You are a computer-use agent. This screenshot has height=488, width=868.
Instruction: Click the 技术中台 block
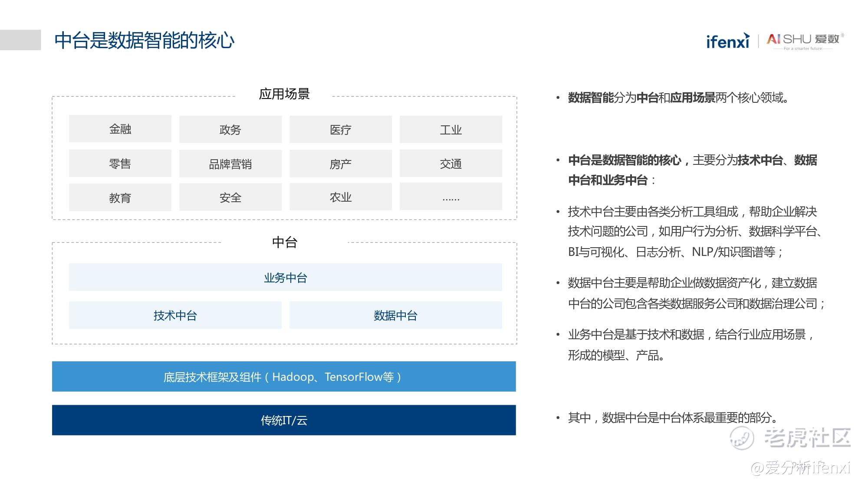point(175,315)
